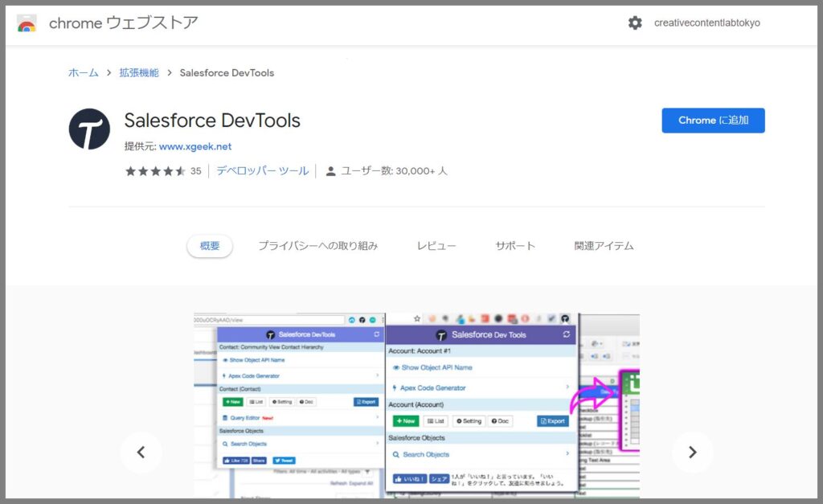Click the Chrome Web Store logo
This screenshot has height=504, width=823.
tap(28, 23)
